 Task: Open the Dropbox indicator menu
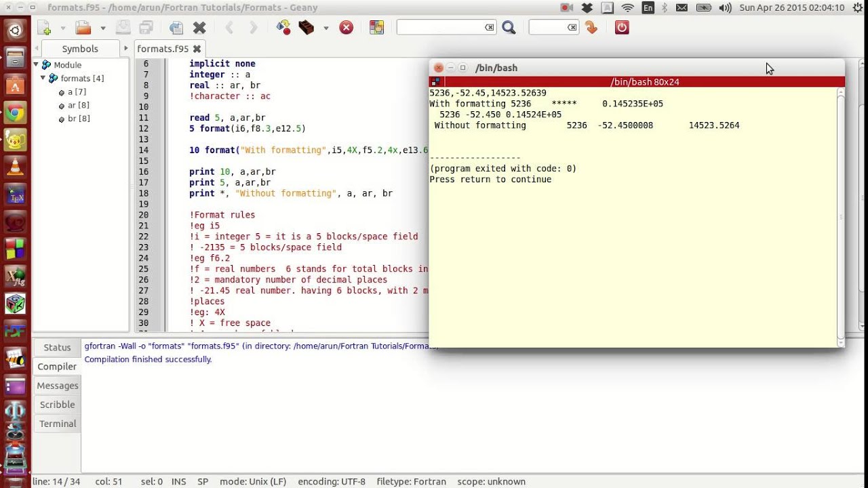click(587, 7)
